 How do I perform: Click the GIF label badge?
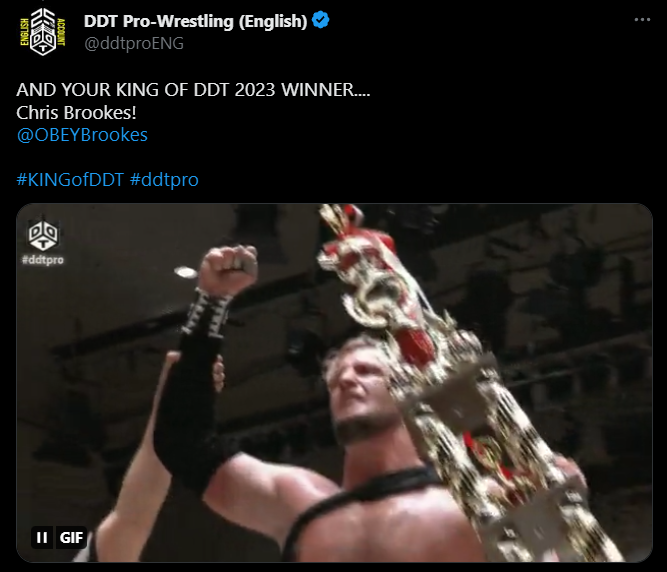click(71, 538)
